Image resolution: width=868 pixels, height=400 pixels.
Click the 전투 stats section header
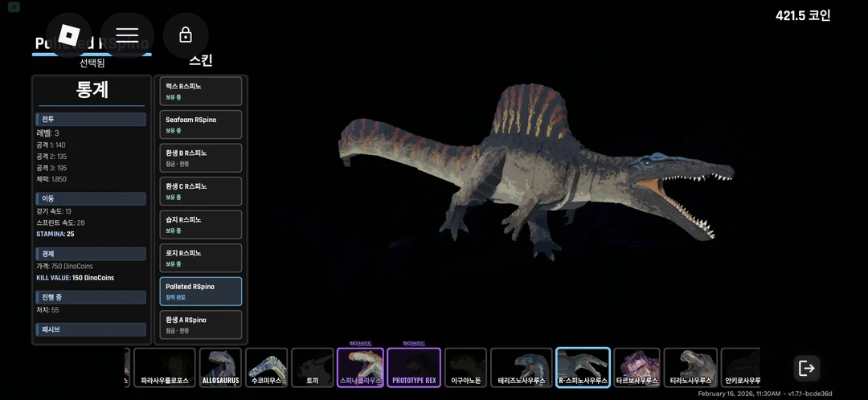(91, 119)
